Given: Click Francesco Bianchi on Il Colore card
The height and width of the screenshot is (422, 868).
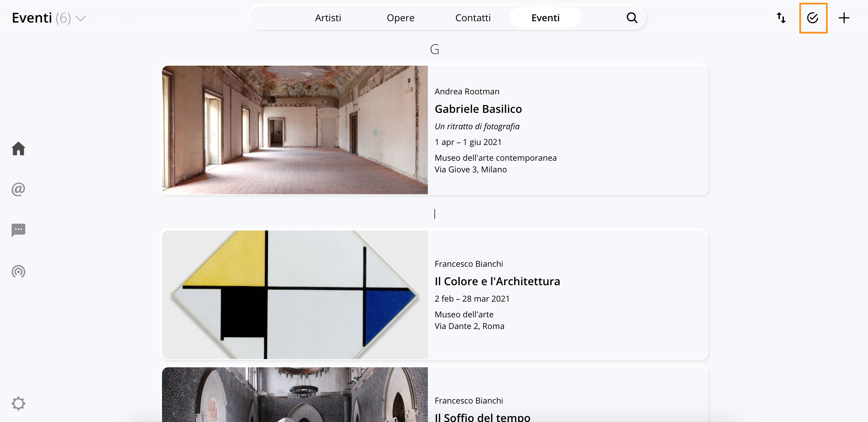Looking at the screenshot, I should 469,264.
